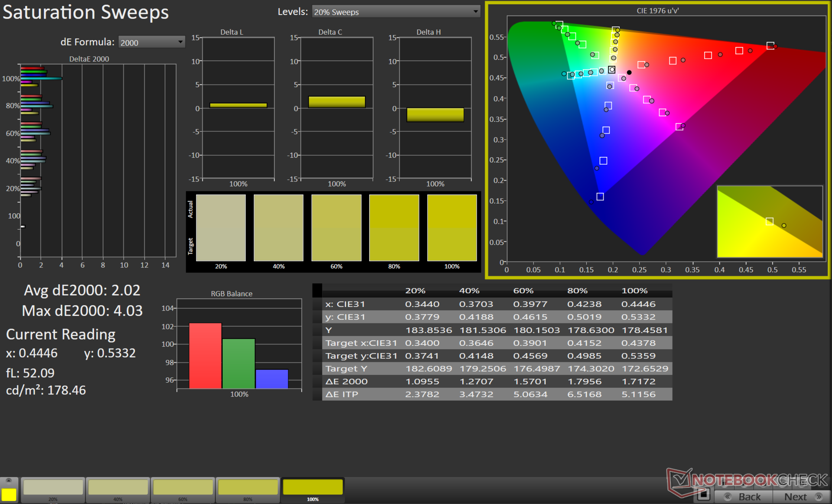
Task: Click the 20% Actual/Target comparison patch
Action: coord(221,228)
